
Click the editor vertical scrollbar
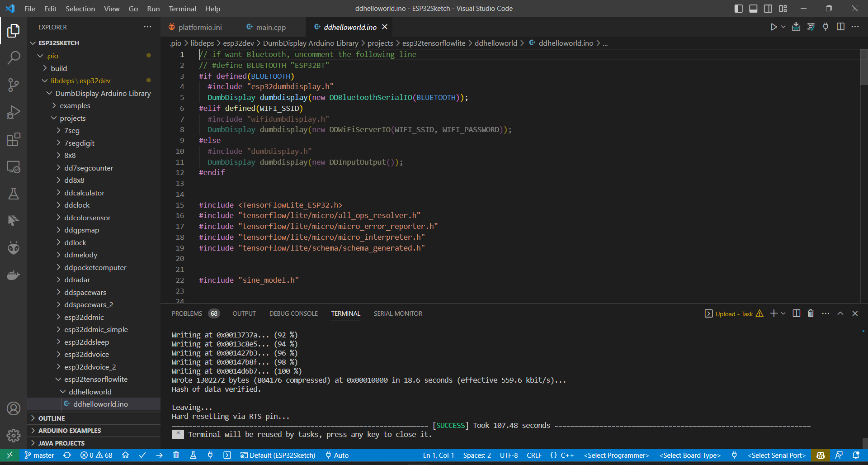point(864,67)
